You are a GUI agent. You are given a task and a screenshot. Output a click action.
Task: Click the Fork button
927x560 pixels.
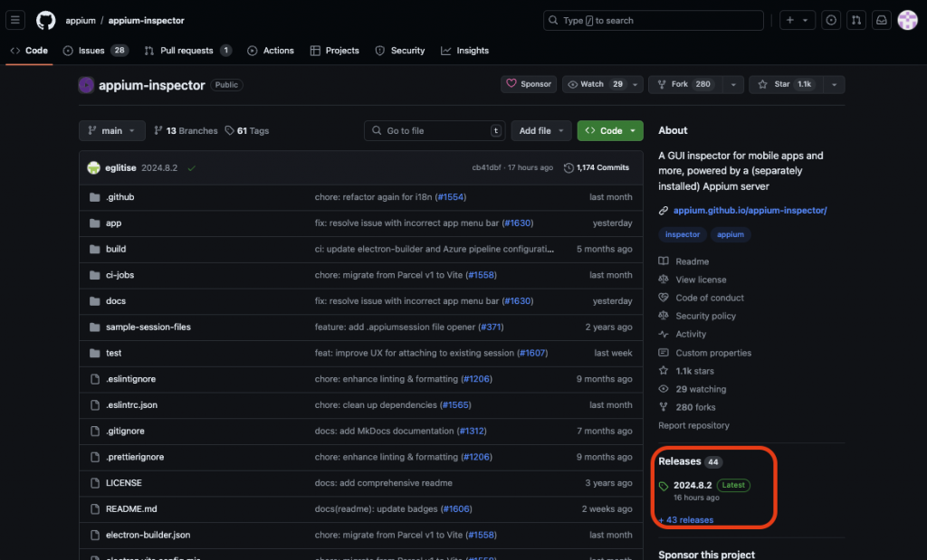point(686,84)
